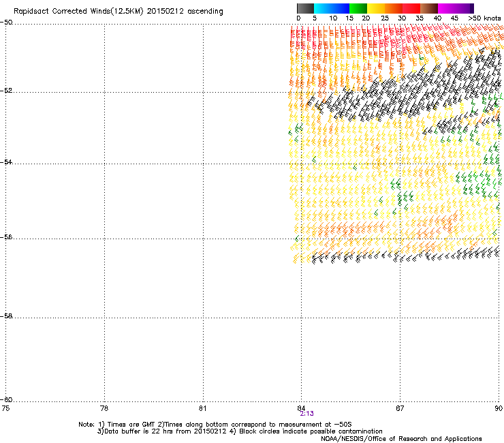Click the purple '2:13' time label
The height and width of the screenshot is (443, 504).
306,414
